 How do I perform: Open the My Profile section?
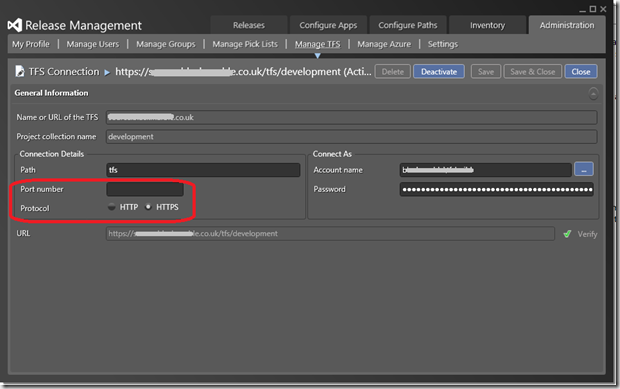click(31, 44)
